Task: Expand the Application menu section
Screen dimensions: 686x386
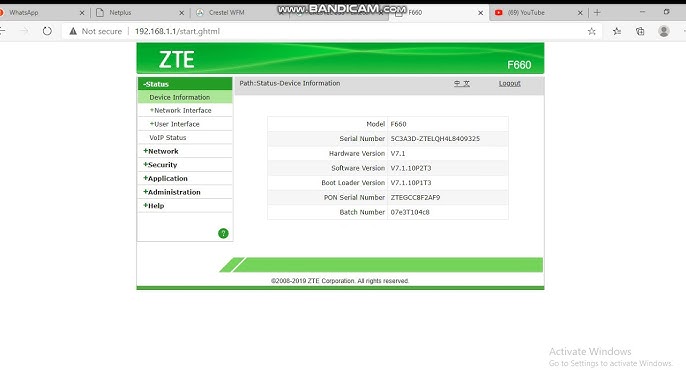Action: 165,178
